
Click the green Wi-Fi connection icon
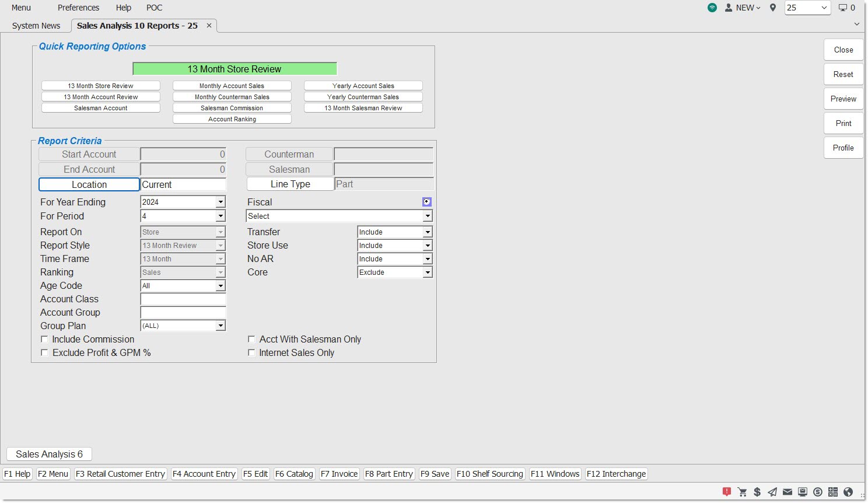coord(712,8)
